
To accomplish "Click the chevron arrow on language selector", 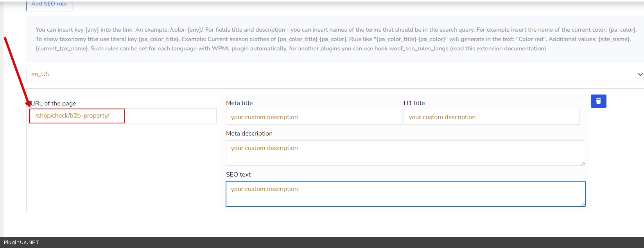I will [x=640, y=74].
